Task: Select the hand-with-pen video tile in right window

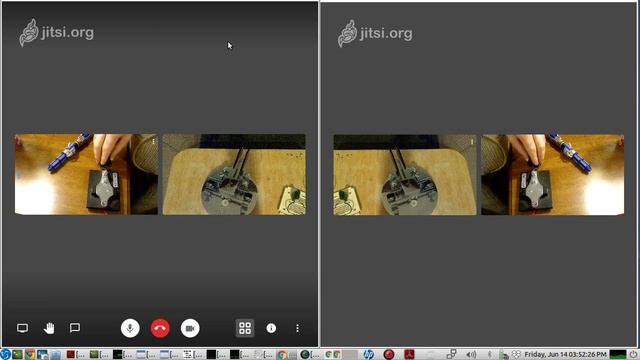Action: [552, 175]
